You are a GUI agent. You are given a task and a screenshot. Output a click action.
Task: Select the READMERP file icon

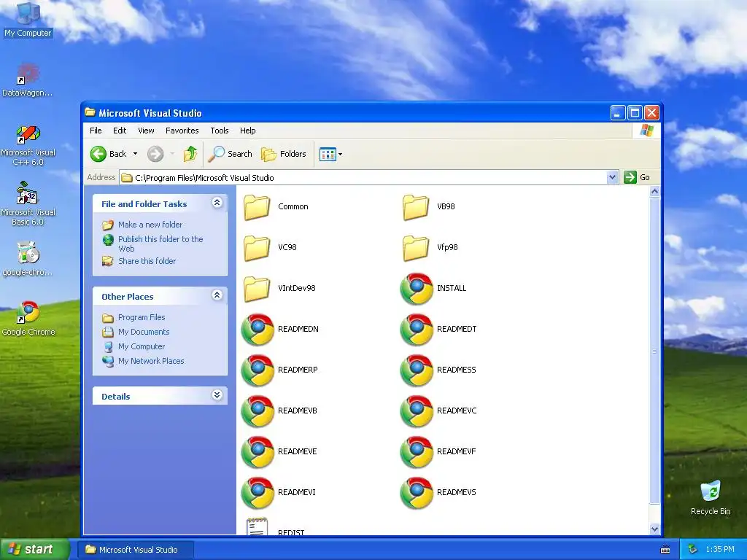(x=258, y=370)
